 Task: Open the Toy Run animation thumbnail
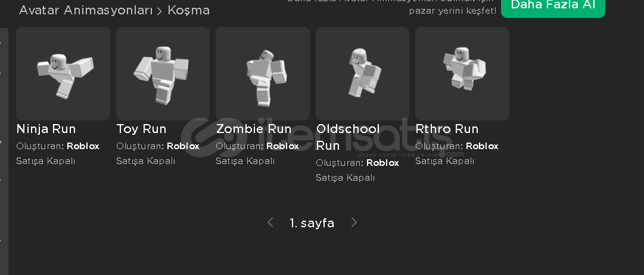click(x=163, y=73)
